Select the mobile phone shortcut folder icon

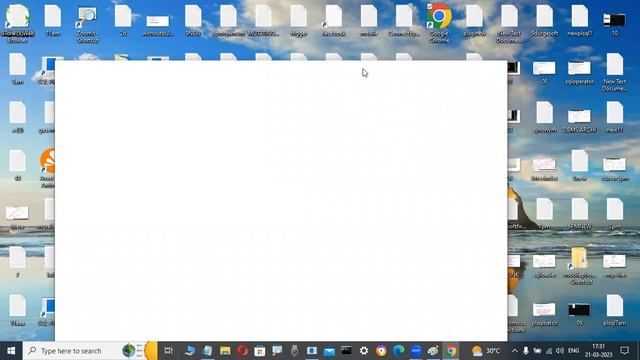[579, 265]
